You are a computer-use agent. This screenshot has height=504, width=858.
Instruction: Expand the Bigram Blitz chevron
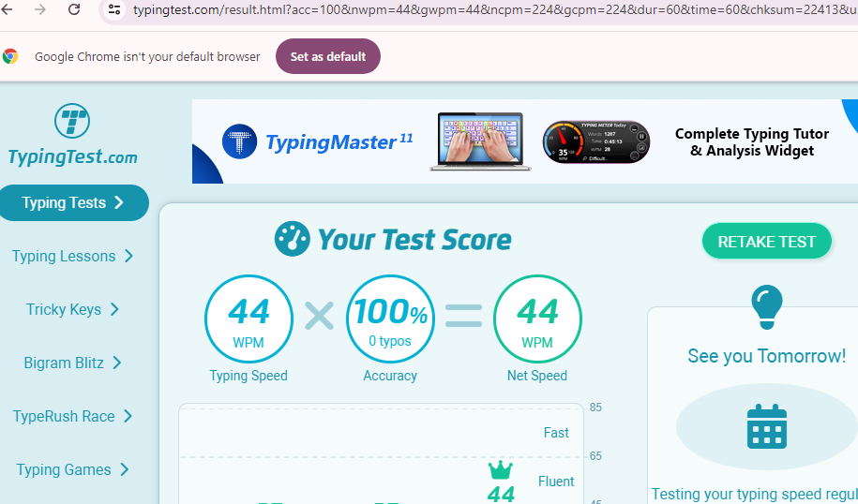[x=116, y=363]
